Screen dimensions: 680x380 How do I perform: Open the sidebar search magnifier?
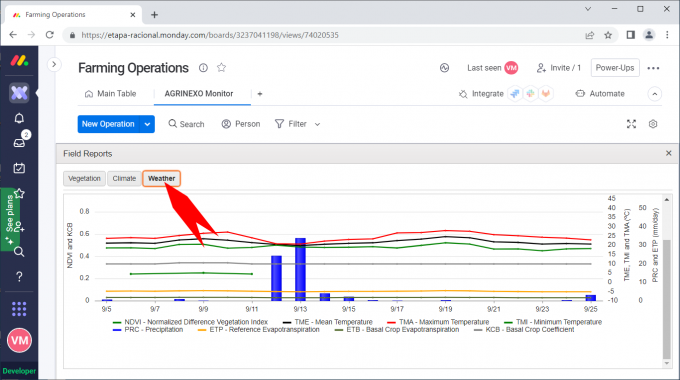[x=19, y=252]
